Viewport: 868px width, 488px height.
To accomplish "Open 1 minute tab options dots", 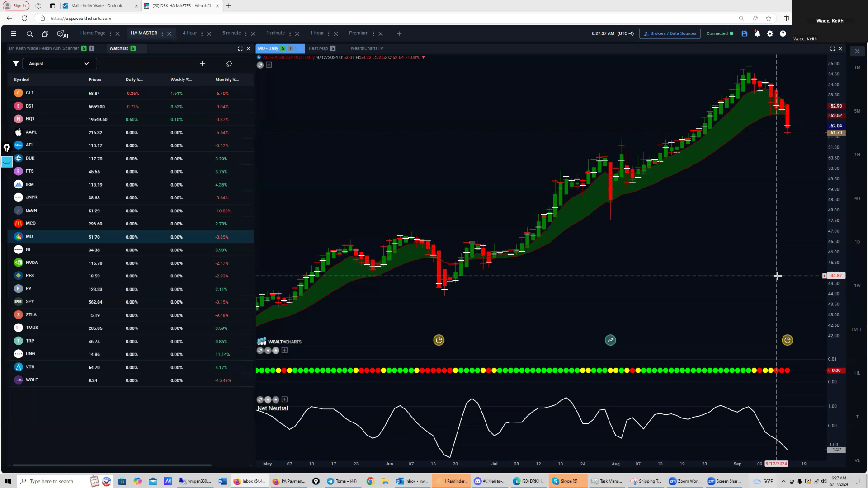I will coord(290,33).
